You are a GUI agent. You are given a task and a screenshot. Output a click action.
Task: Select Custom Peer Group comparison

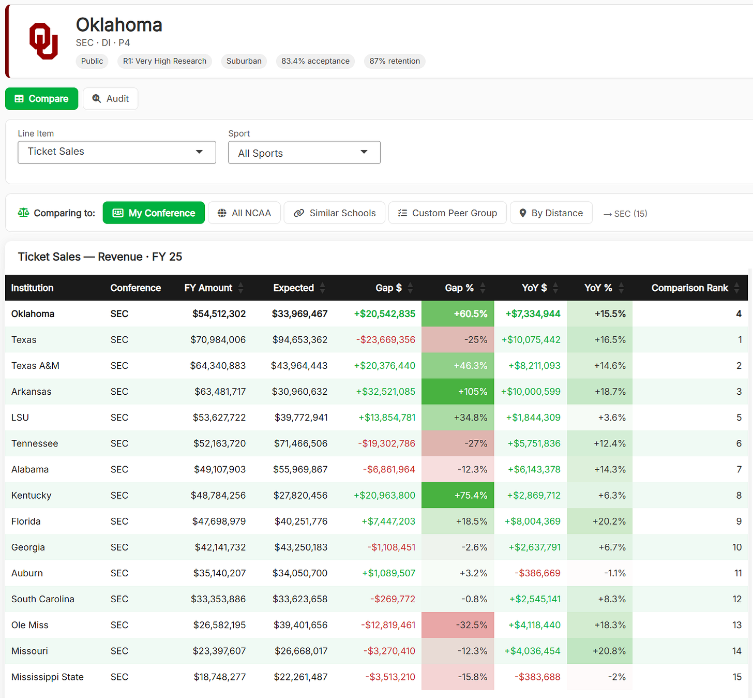[447, 213]
